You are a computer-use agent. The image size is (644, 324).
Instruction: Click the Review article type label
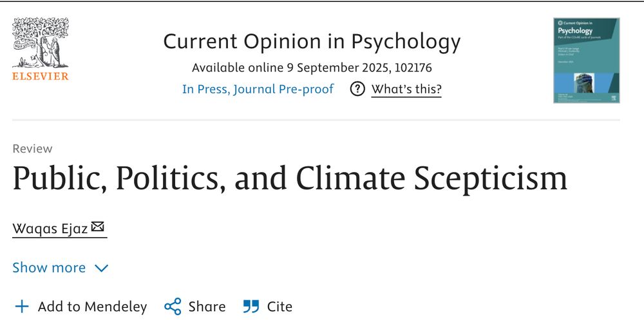point(32,149)
